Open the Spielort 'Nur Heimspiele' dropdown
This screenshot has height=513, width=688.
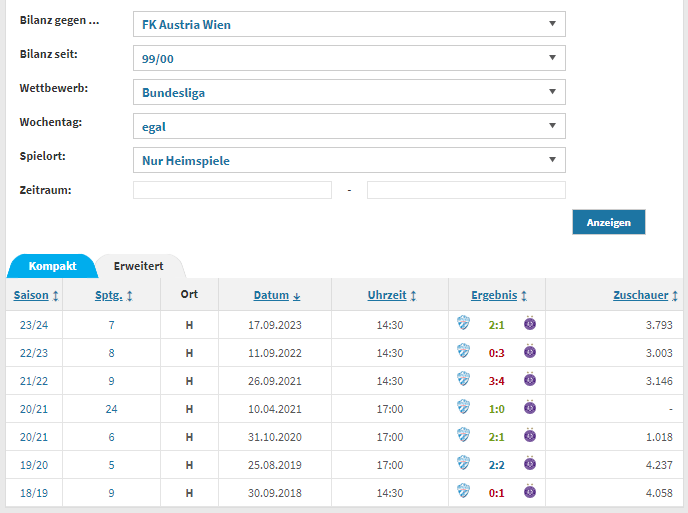tap(349, 160)
